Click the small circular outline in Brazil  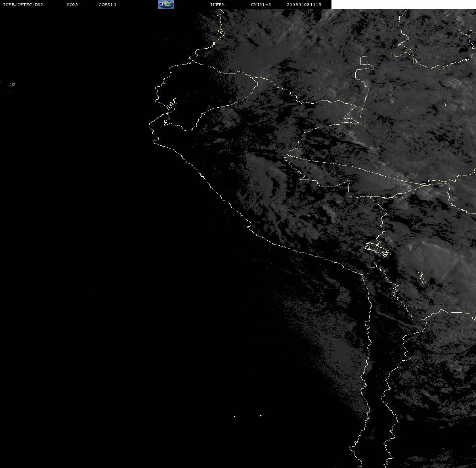444,105
